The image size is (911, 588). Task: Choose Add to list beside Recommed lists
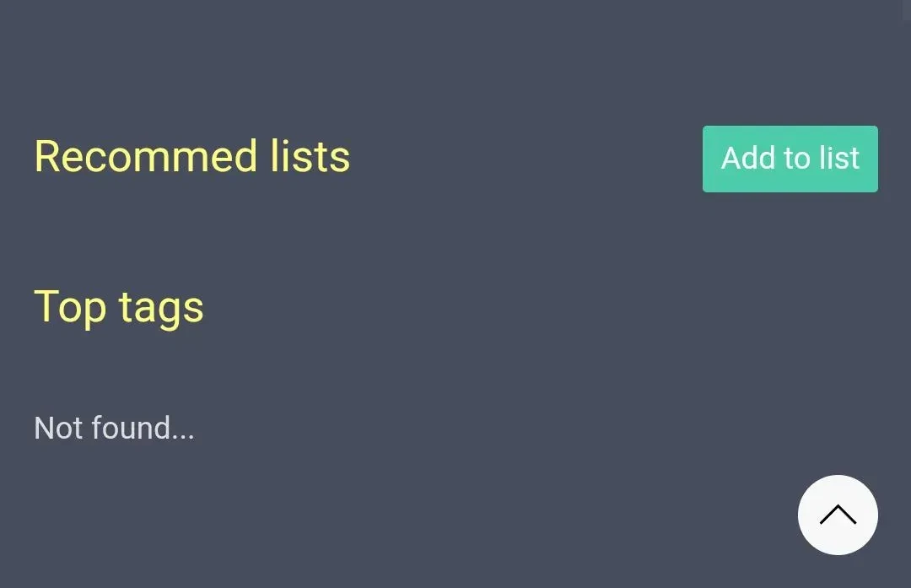[x=790, y=159]
